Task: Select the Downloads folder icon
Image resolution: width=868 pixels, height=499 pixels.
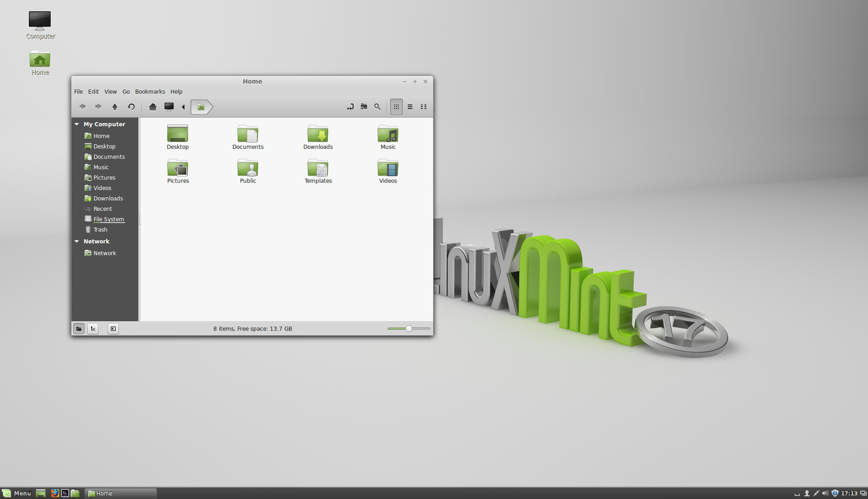Action: [x=318, y=137]
